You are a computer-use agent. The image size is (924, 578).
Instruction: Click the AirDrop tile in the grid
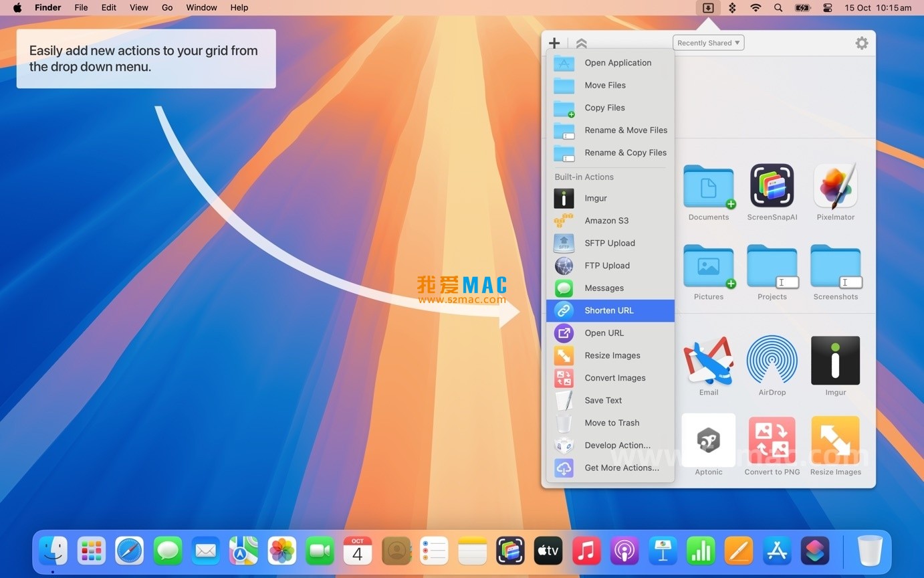(772, 360)
